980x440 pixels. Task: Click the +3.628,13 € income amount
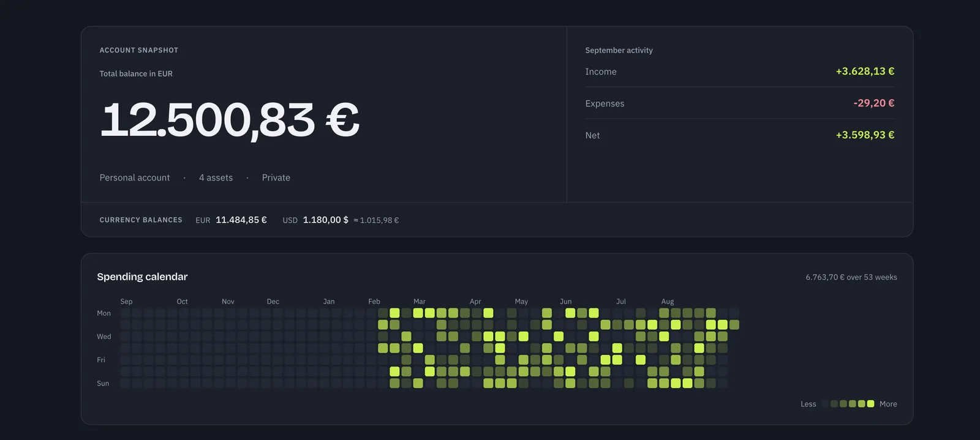coord(865,71)
